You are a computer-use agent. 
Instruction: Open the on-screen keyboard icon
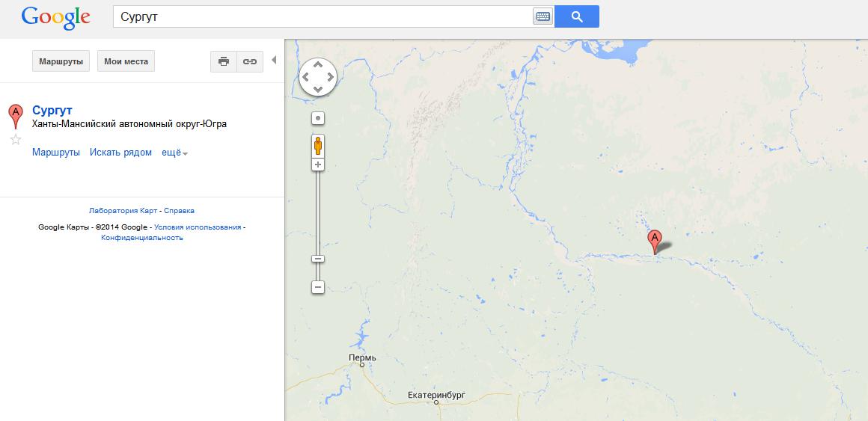coord(543,16)
